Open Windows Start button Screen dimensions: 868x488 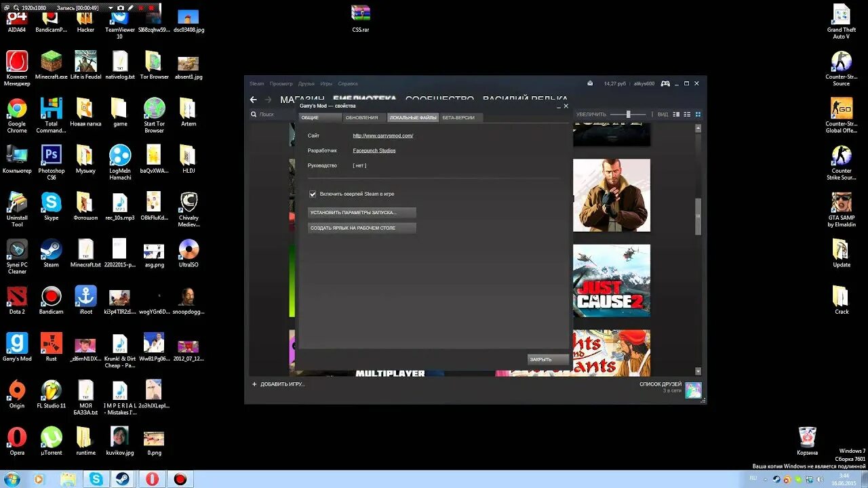(x=12, y=479)
